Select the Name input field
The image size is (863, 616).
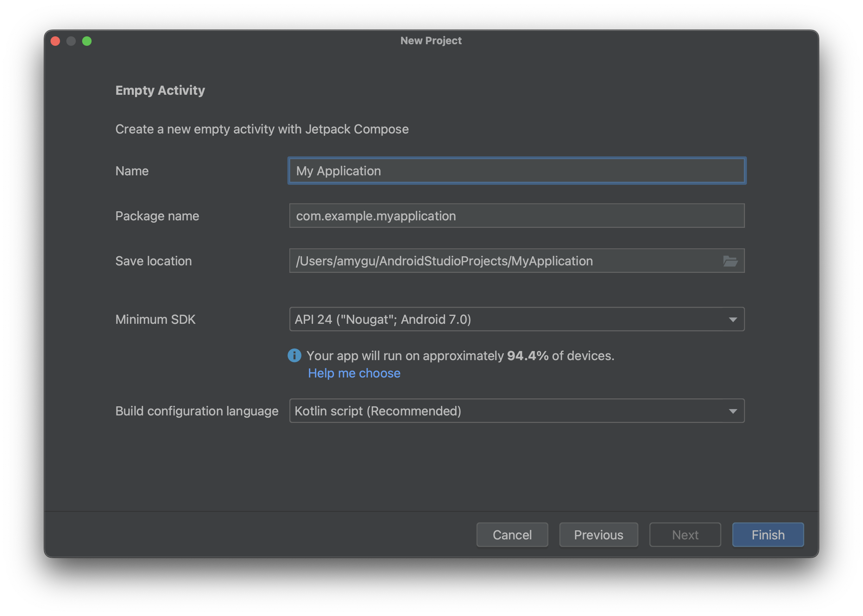[516, 171]
